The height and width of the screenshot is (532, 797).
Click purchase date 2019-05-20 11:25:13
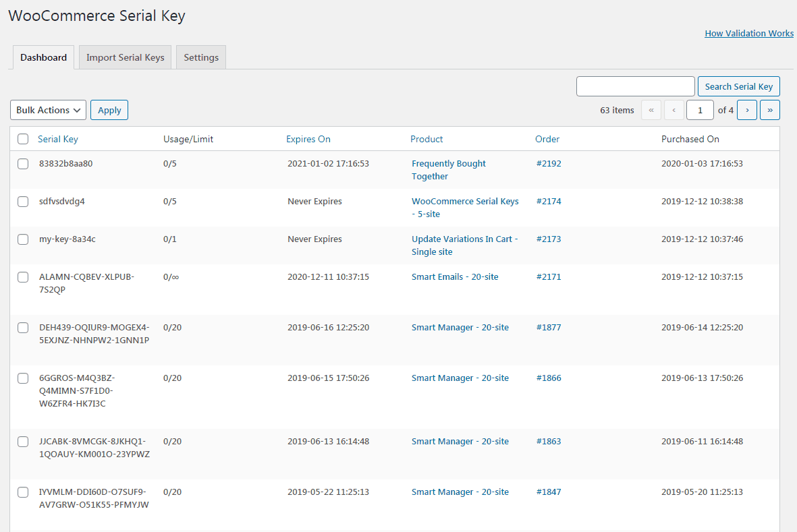(702, 492)
